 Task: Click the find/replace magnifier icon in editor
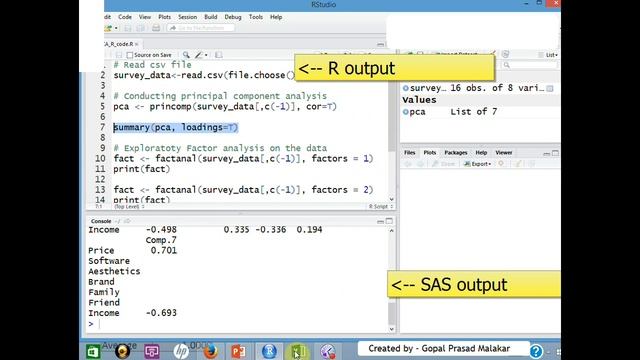[186, 55]
